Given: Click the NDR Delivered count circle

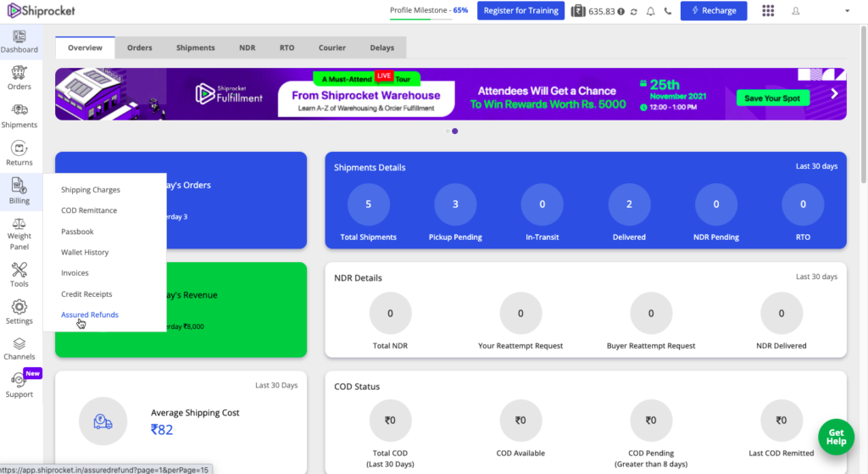Looking at the screenshot, I should pyautogui.click(x=782, y=314).
